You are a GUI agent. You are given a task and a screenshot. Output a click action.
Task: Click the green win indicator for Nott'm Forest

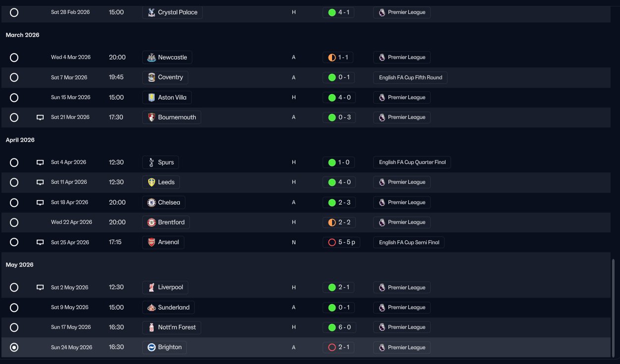pyautogui.click(x=332, y=327)
